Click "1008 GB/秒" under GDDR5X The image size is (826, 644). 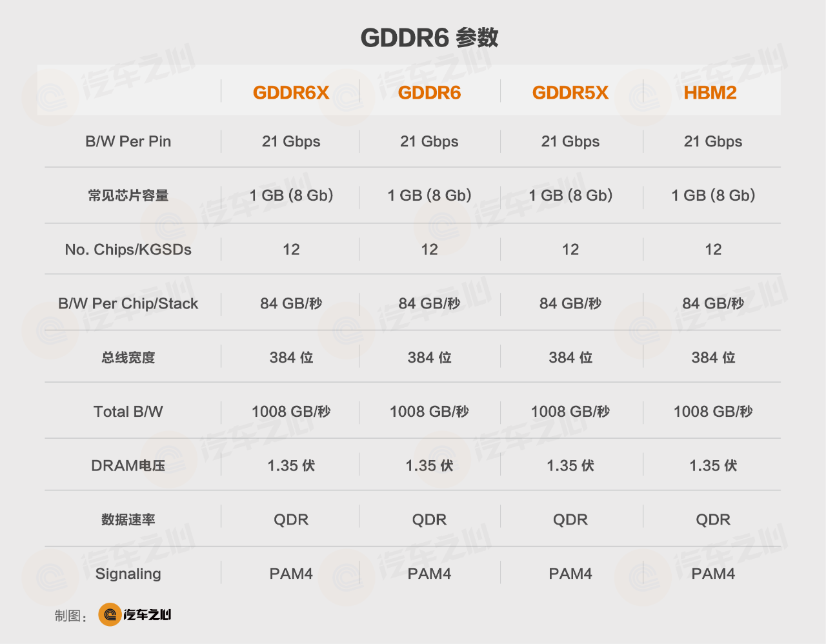click(570, 412)
